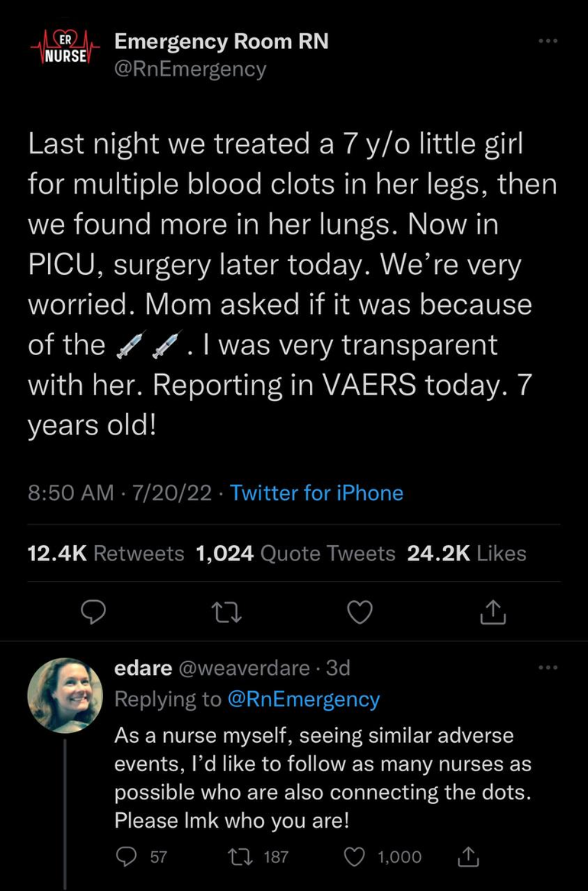The image size is (588, 891).
Task: Like edare's reply with 1,000 likes
Action: tap(356, 857)
